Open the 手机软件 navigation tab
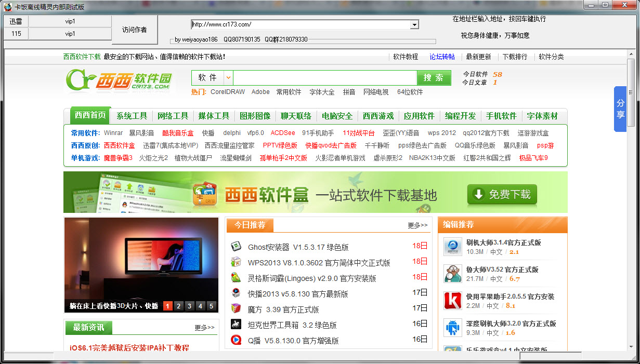 (501, 116)
